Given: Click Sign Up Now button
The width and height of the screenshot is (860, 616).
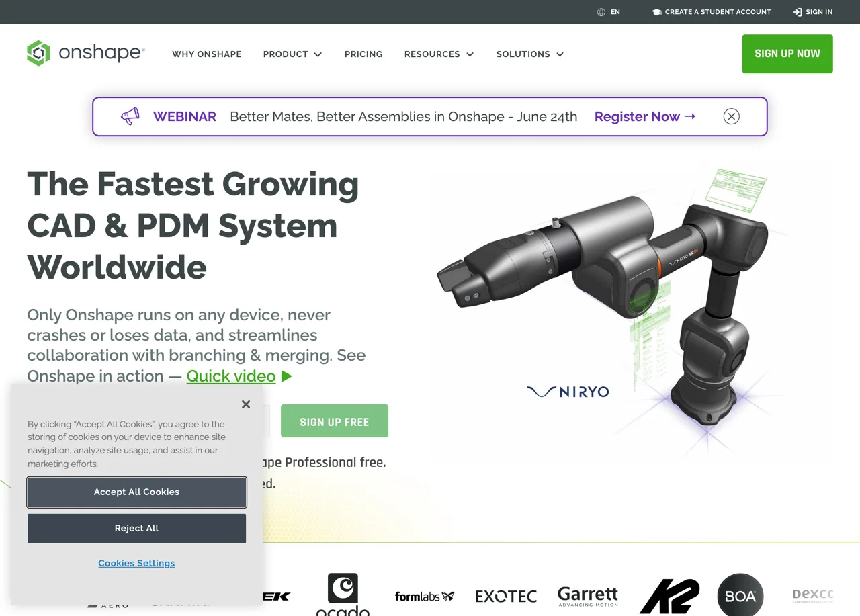Looking at the screenshot, I should tap(787, 54).
